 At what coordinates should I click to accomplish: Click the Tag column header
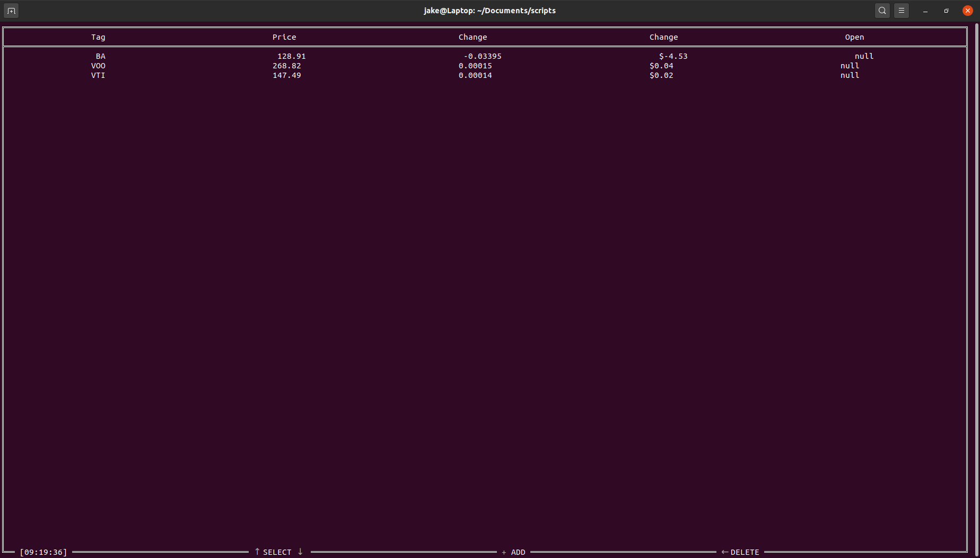click(x=98, y=37)
